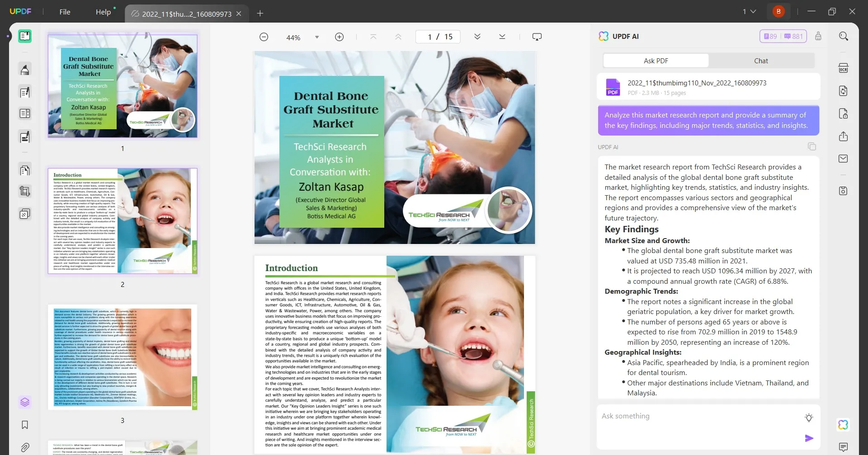Screen dimensions: 868x455
Task: Open the Bookmarks panel icon
Action: coord(25,425)
